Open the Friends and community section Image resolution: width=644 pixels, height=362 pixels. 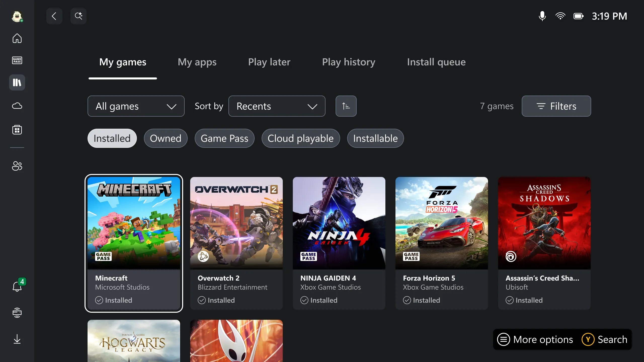click(x=17, y=166)
